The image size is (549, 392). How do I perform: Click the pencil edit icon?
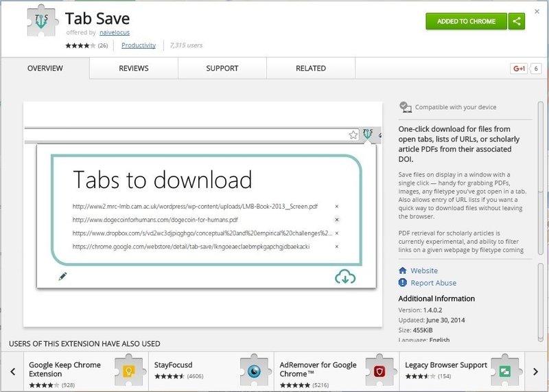tap(62, 277)
